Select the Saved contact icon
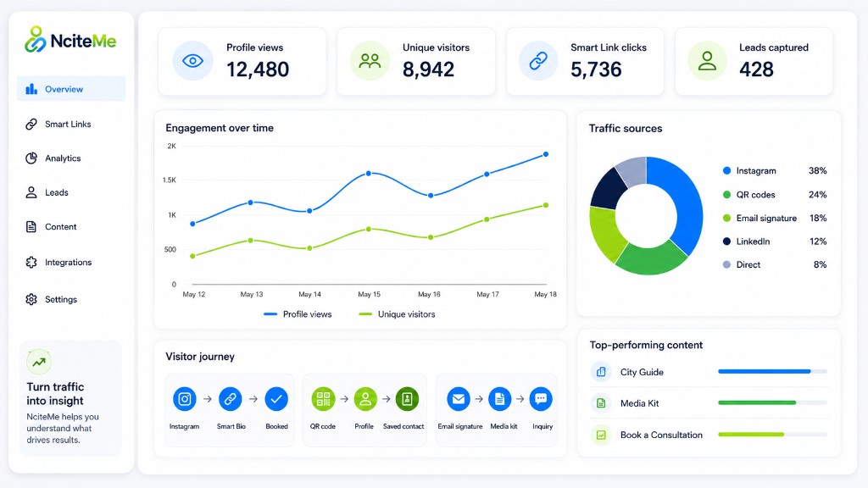Image resolution: width=868 pixels, height=488 pixels. [x=407, y=399]
